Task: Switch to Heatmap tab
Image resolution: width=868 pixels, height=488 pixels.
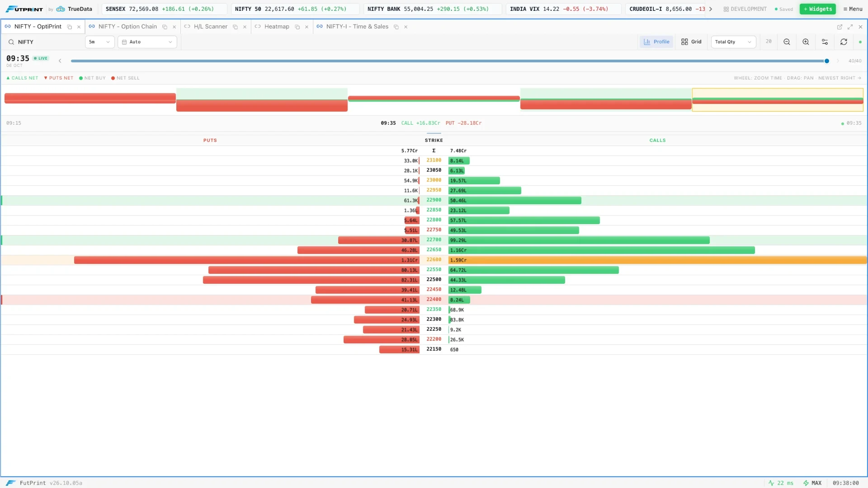Action: (x=277, y=27)
